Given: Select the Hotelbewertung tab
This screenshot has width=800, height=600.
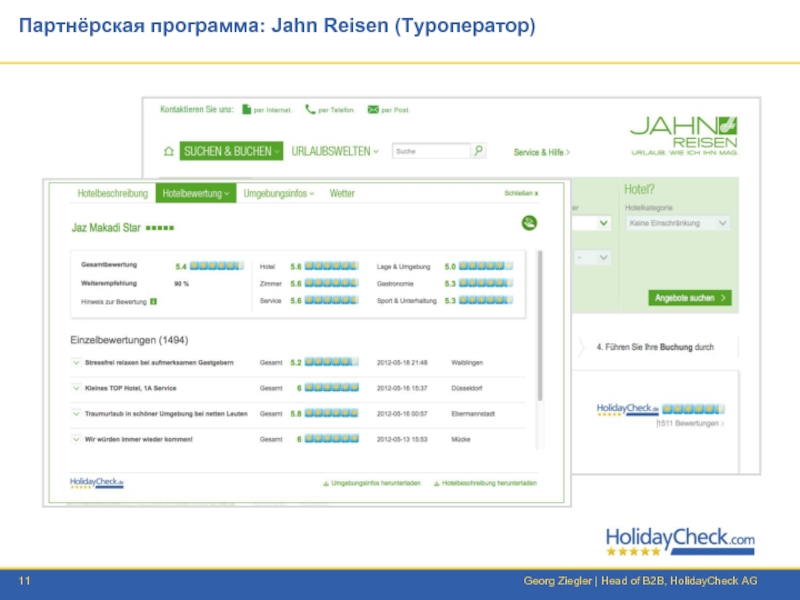Looking at the screenshot, I should (196, 193).
